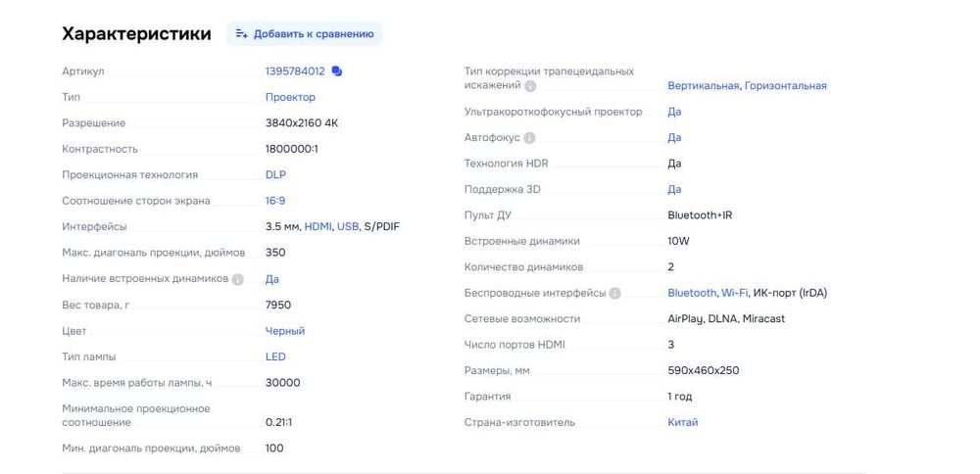Open article number 1395784012 link

(295, 71)
